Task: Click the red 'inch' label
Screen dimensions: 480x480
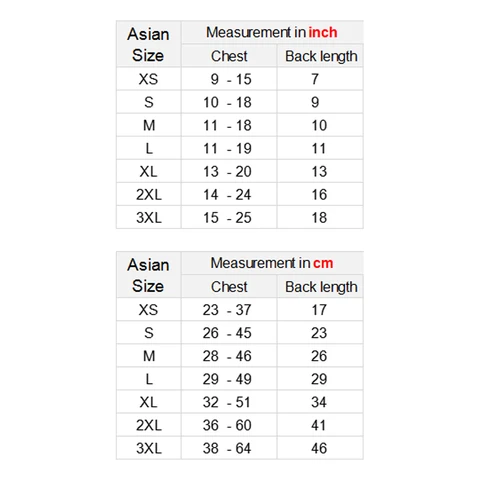Action: [x=323, y=32]
